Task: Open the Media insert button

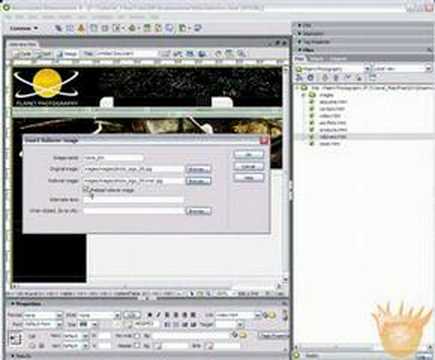Action: 133,28
